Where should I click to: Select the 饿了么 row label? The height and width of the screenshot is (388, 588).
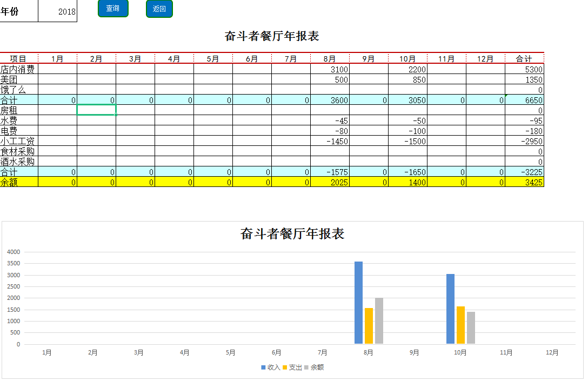point(19,90)
